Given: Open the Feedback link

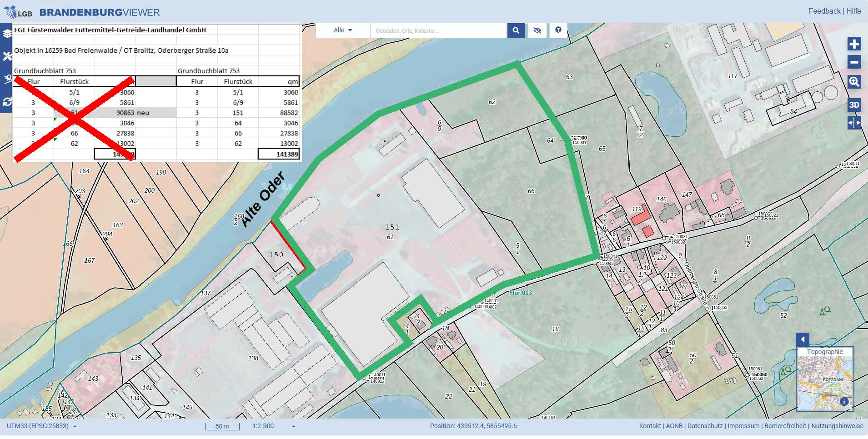Looking at the screenshot, I should click(824, 11).
